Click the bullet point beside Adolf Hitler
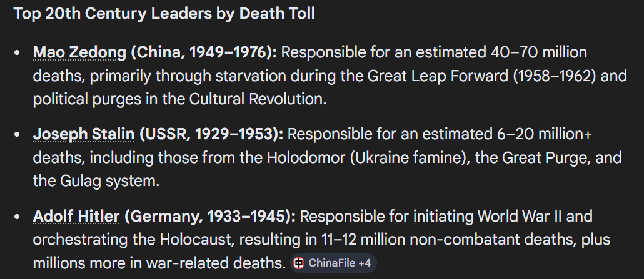The width and height of the screenshot is (644, 279). 17,217
